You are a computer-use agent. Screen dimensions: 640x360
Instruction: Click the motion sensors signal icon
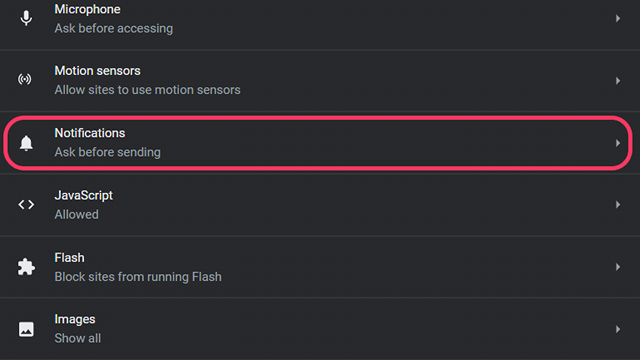pyautogui.click(x=25, y=79)
